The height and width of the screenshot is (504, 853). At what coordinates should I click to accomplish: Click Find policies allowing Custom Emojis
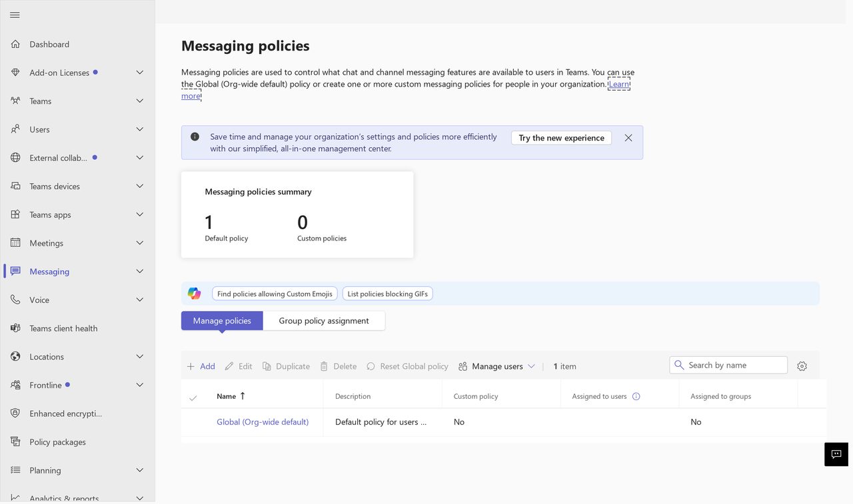click(275, 294)
